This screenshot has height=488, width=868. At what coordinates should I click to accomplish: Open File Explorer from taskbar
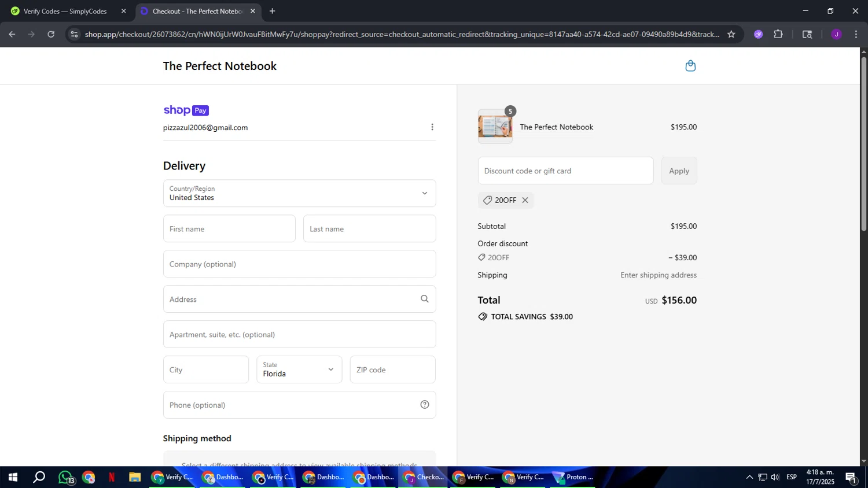tap(135, 477)
